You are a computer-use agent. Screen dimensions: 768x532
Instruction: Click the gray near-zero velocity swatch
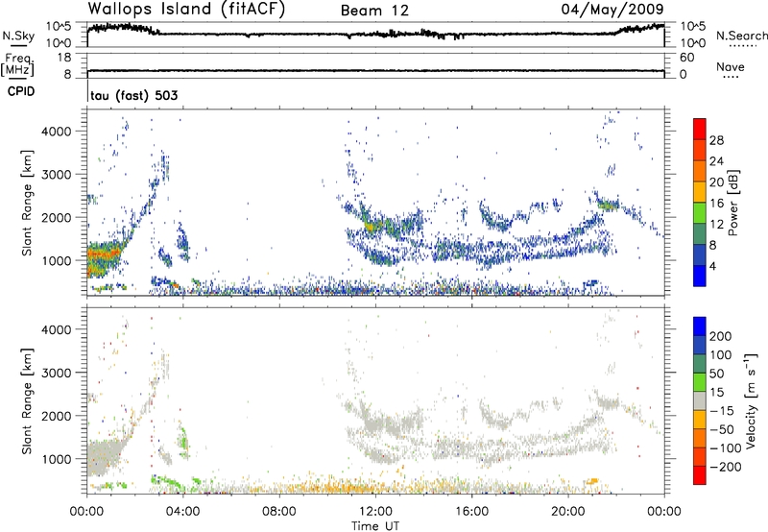coord(700,400)
